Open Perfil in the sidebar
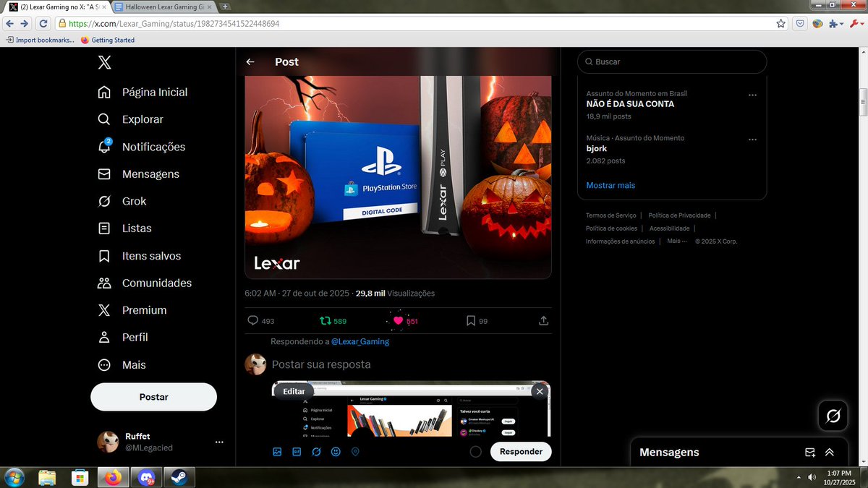This screenshot has width=868, height=488. tap(123, 338)
